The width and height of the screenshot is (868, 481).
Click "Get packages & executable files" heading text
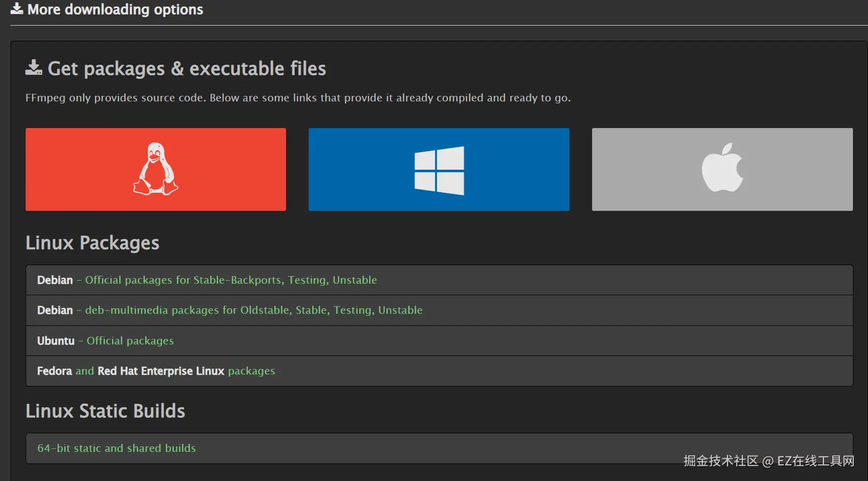click(187, 69)
